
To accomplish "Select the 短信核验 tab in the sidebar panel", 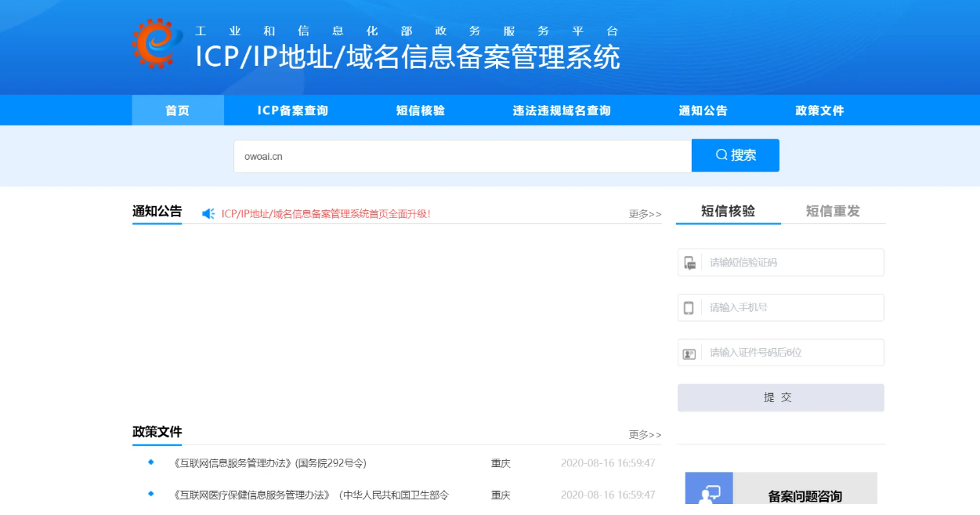I will (727, 211).
